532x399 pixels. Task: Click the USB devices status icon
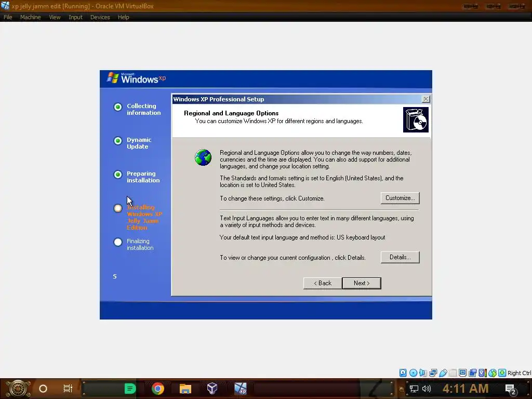[443, 373]
